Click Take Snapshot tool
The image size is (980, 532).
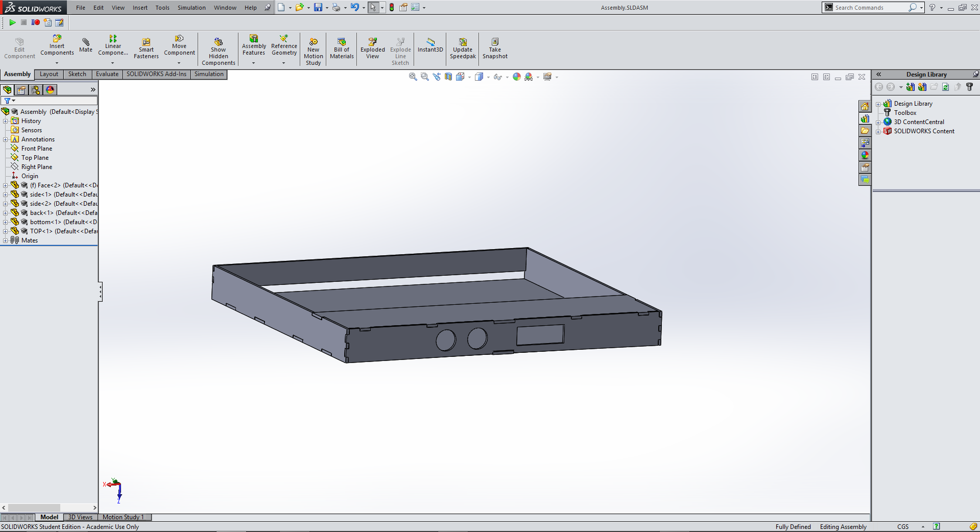[495, 49]
